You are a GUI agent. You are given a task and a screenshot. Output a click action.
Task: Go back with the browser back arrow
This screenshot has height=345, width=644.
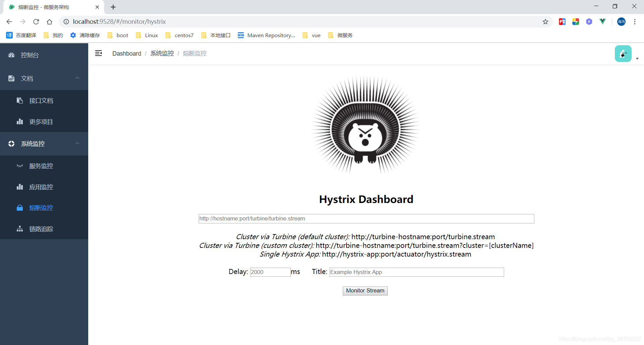coord(9,22)
